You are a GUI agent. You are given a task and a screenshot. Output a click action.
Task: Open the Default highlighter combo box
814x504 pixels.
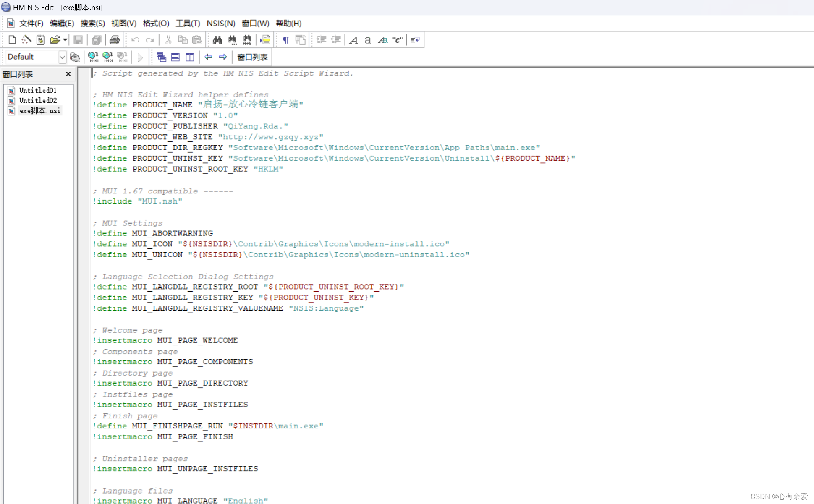coord(62,57)
